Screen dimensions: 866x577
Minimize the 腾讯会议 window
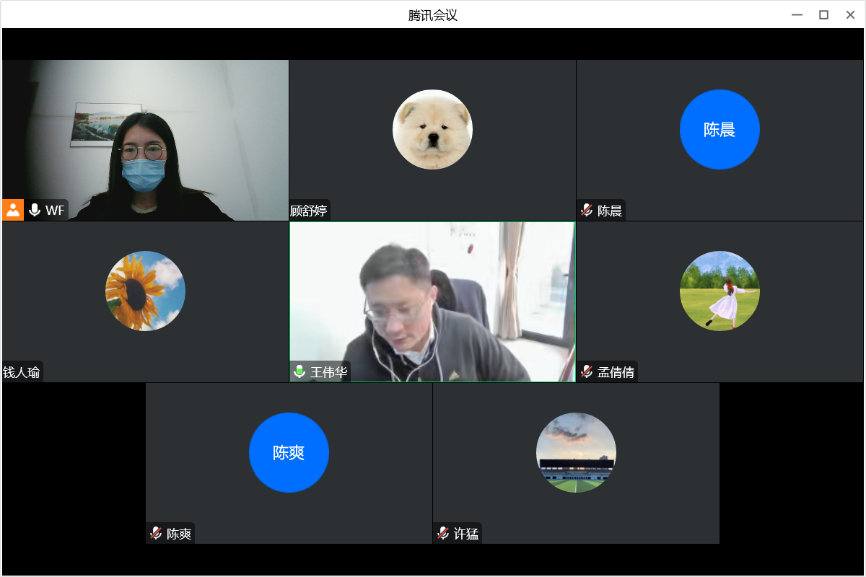click(x=797, y=15)
